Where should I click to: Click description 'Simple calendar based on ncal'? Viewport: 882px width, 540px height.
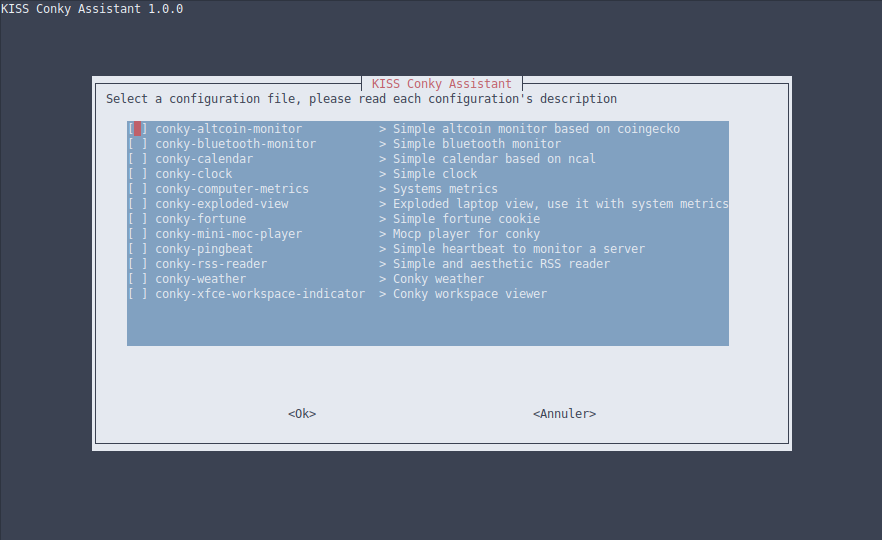(494, 159)
